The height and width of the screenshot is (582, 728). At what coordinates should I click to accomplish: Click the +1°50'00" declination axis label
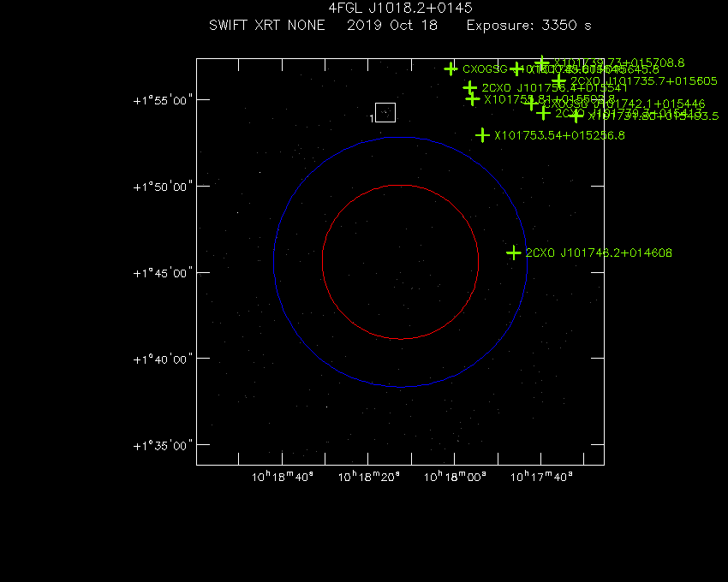coord(163,187)
